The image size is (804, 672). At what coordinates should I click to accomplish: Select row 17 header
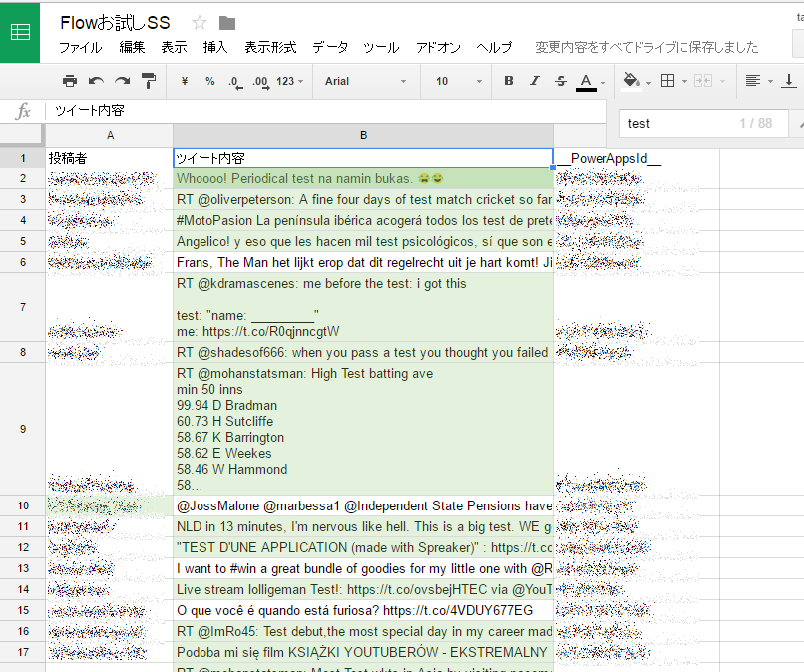click(x=23, y=652)
